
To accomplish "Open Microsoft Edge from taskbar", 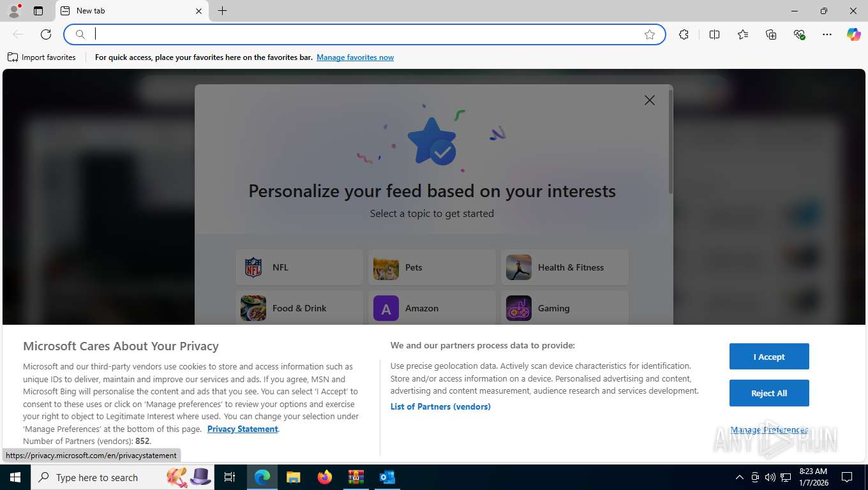I will (262, 477).
